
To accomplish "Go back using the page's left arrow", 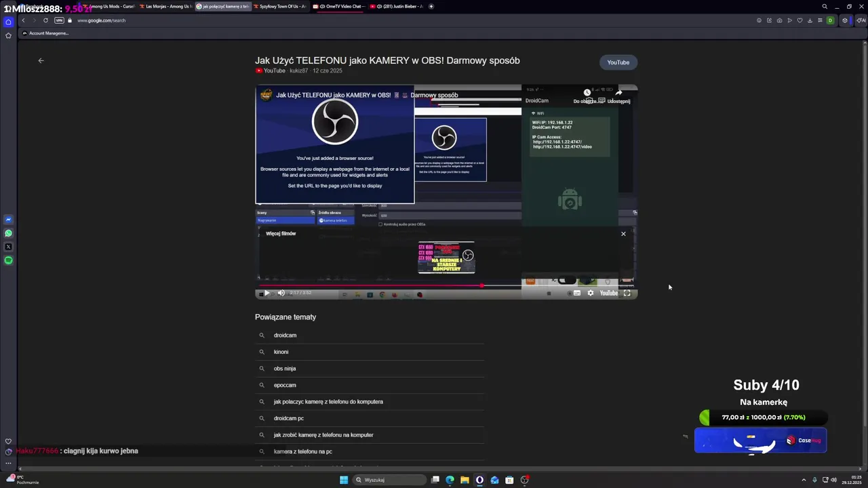I will (x=41, y=60).
